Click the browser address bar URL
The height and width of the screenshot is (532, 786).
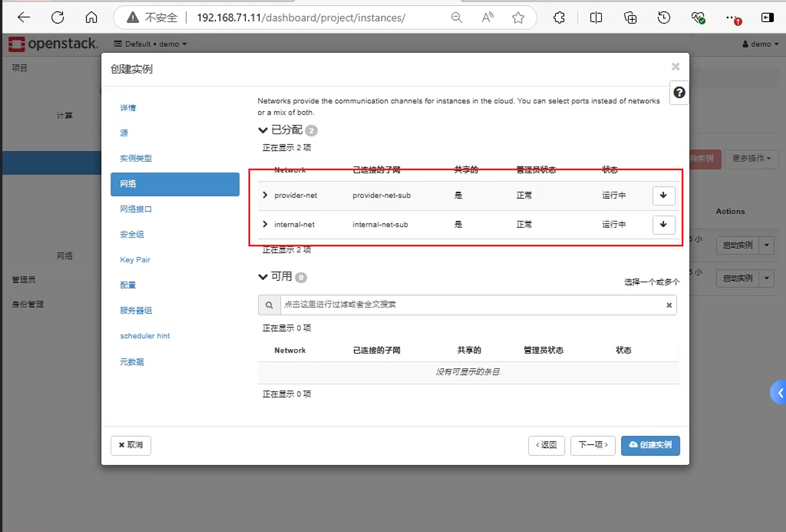point(301,17)
